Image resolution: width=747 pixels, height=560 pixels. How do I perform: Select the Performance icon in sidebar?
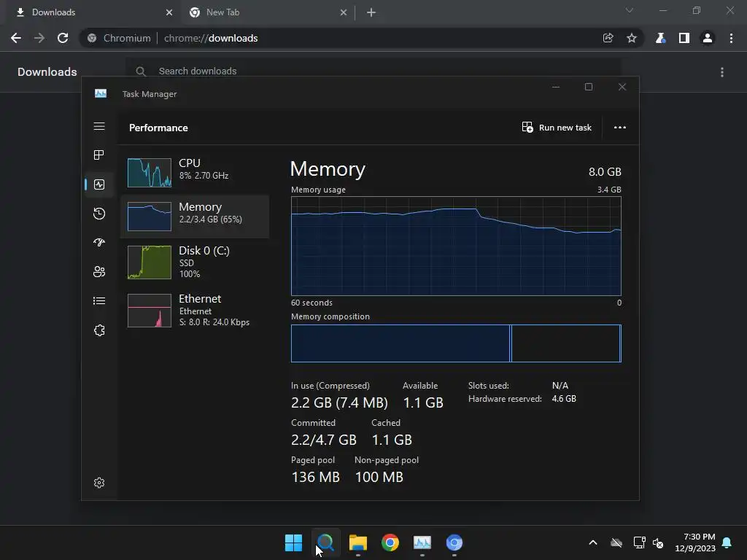[x=99, y=184]
